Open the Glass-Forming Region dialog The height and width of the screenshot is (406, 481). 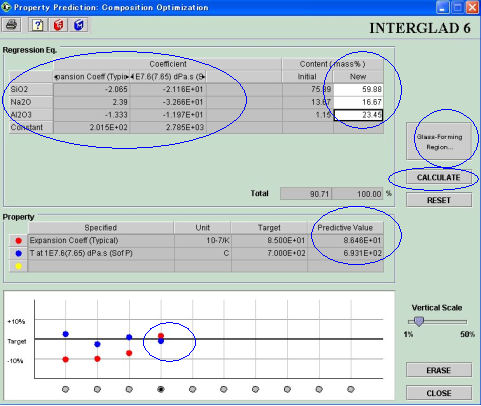tap(439, 141)
